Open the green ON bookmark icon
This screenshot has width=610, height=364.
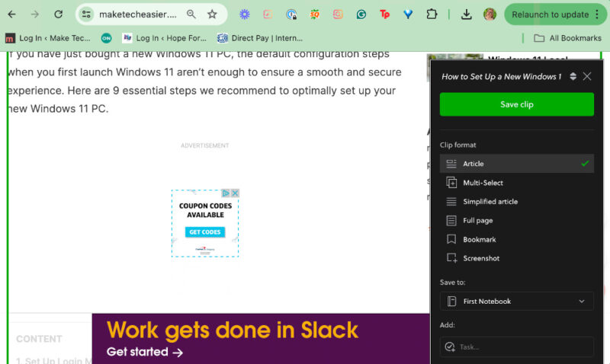(x=106, y=38)
